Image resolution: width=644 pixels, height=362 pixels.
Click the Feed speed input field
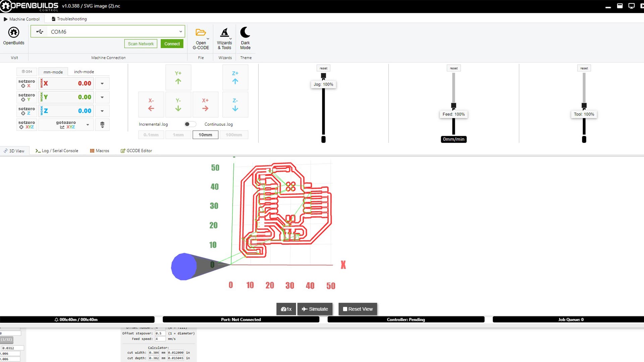coord(160,339)
